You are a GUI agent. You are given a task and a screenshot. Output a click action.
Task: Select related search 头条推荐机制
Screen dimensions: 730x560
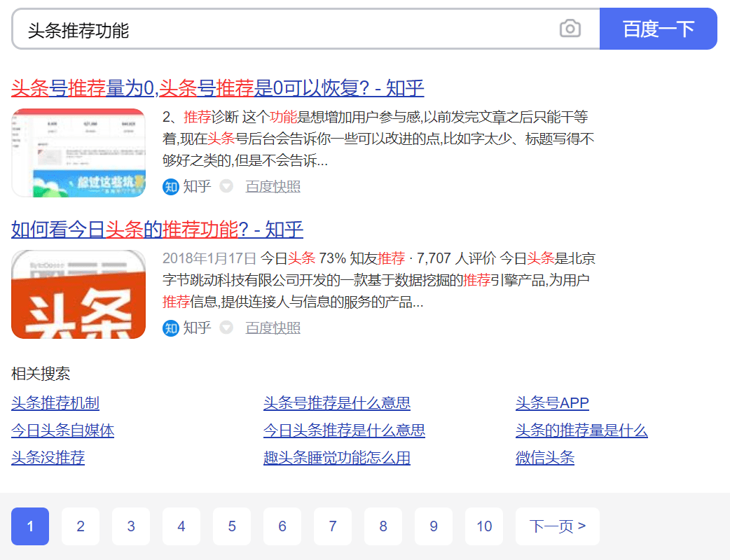(55, 402)
